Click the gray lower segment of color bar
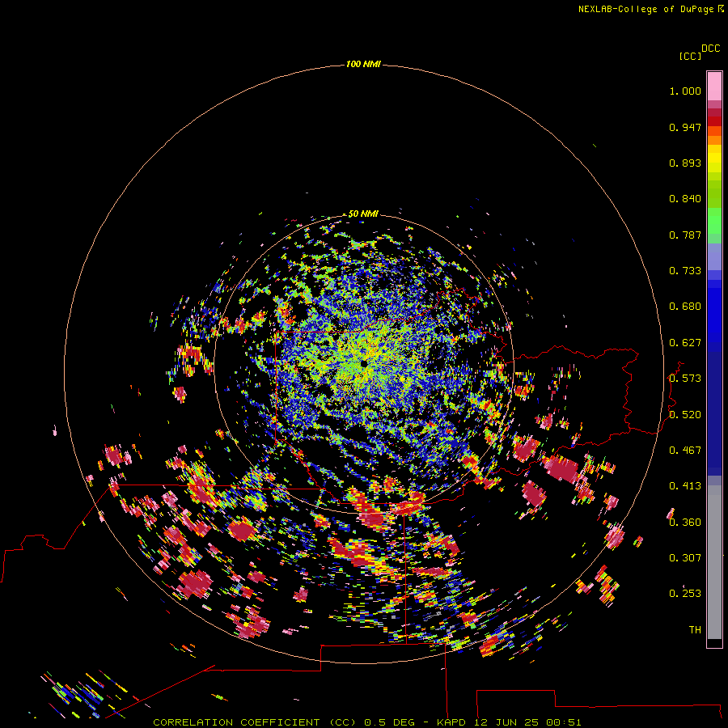The width and height of the screenshot is (728, 728). click(x=714, y=562)
